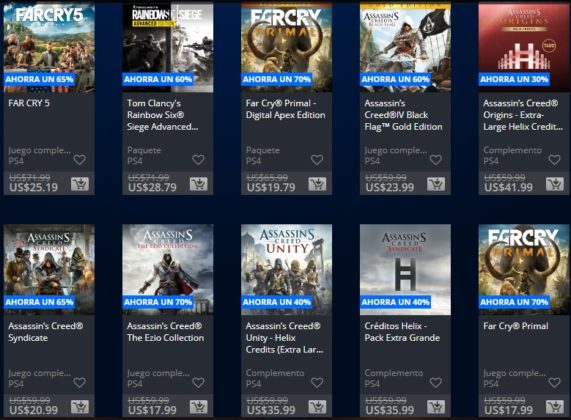Viewport: 571px width, 420px height.
Task: Open Assassin's Creed Syndicate title link
Action: (x=46, y=332)
